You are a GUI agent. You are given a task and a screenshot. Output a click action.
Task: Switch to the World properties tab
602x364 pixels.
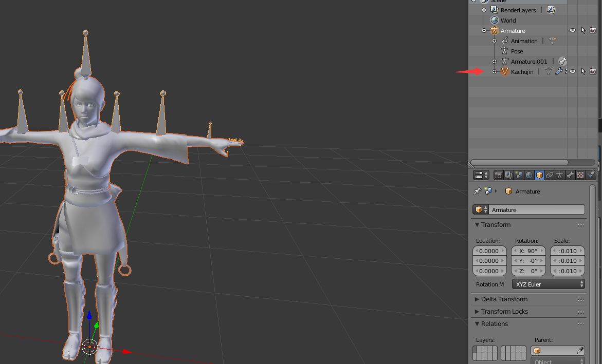click(x=529, y=175)
